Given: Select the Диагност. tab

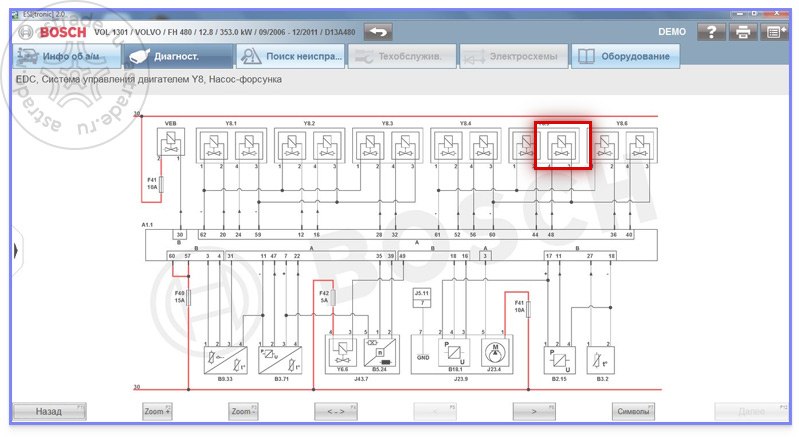Looking at the screenshot, I should point(178,56).
